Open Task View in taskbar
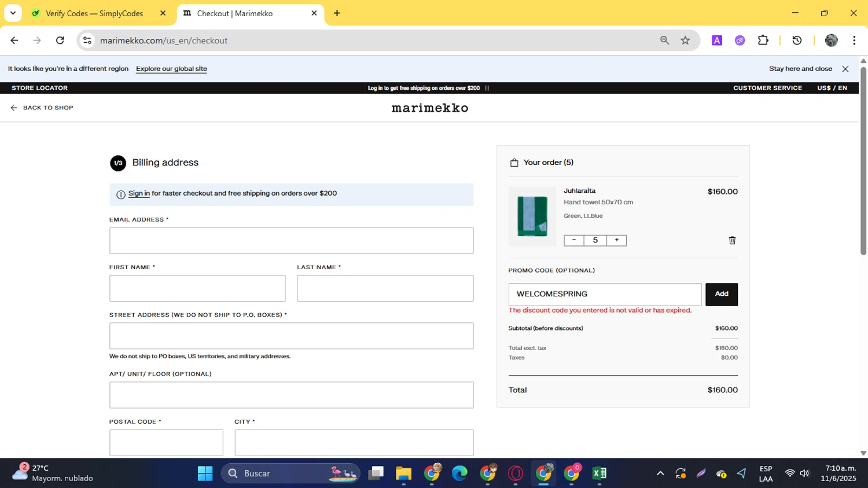This screenshot has height=488, width=868. pyautogui.click(x=376, y=474)
